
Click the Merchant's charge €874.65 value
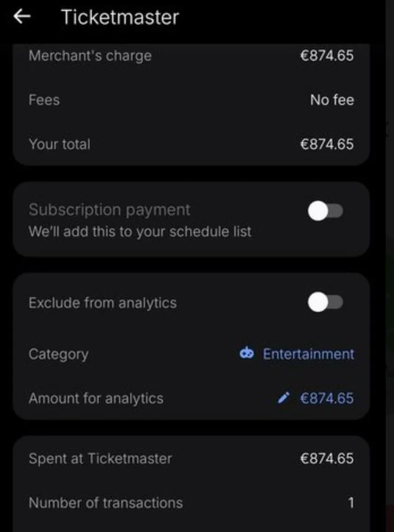[327, 56]
